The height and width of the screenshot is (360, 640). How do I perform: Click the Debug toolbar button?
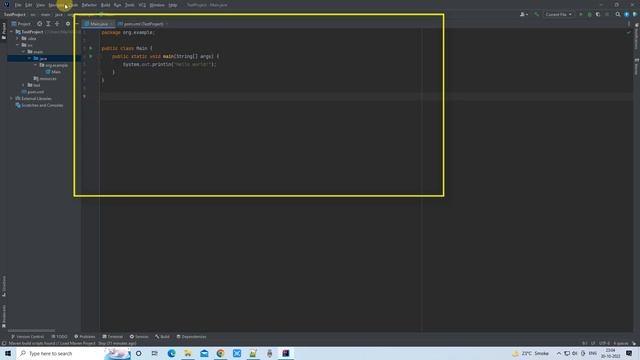pos(589,14)
